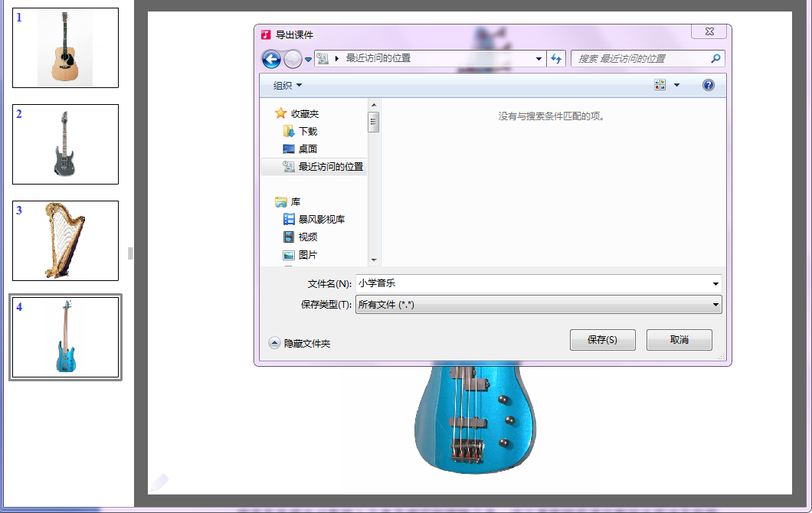The height and width of the screenshot is (513, 812).
Task: Open the 文件名 history dropdown arrow
Action: tap(715, 283)
